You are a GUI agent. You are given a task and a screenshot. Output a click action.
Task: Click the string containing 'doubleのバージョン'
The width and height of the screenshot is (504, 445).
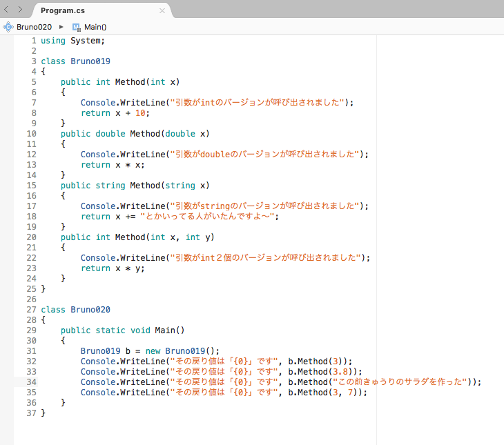pyautogui.click(x=264, y=155)
